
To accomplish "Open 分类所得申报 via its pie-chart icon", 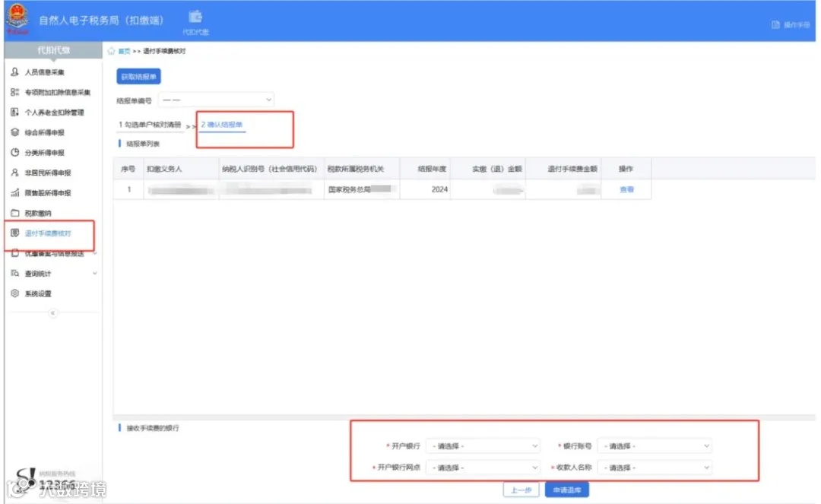I will point(14,152).
